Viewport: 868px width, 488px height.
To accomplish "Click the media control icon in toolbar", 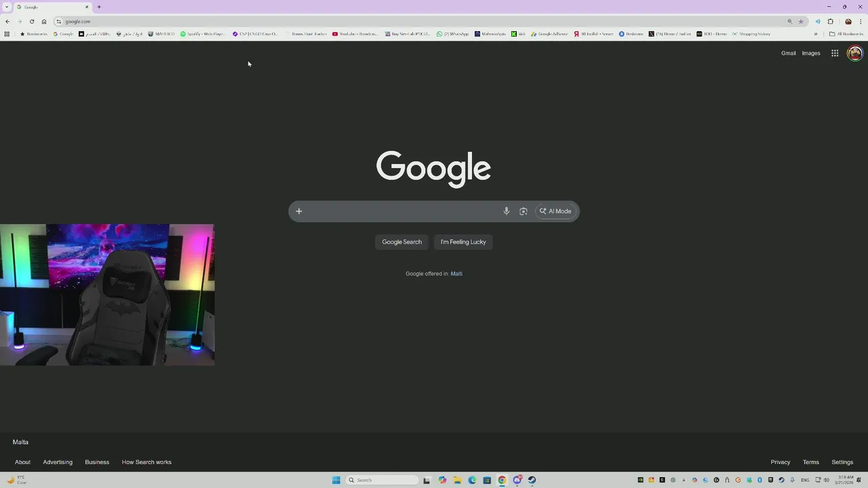I will pyautogui.click(x=817, y=21).
